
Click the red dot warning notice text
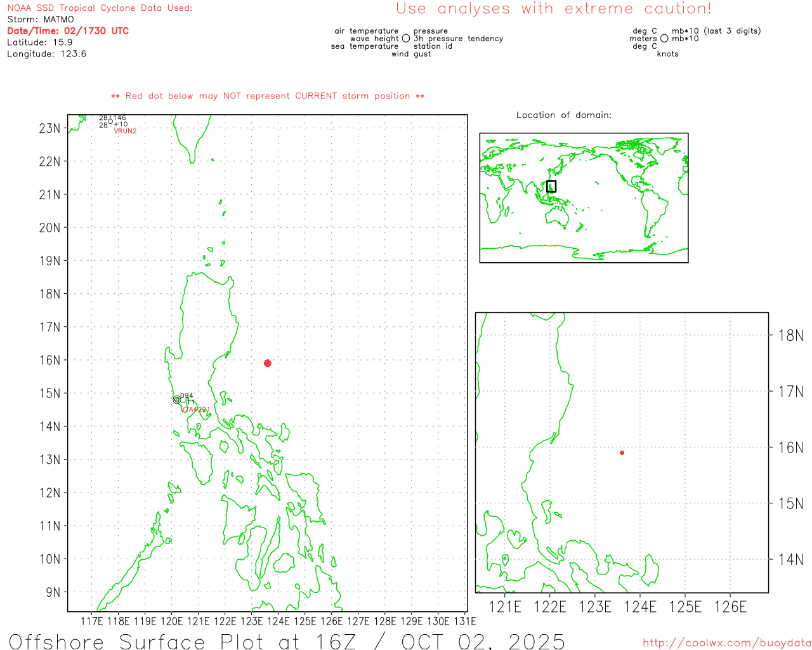click(268, 96)
